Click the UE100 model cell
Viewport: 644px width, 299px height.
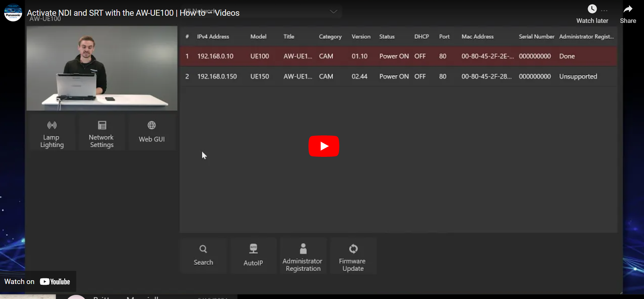[x=260, y=56]
